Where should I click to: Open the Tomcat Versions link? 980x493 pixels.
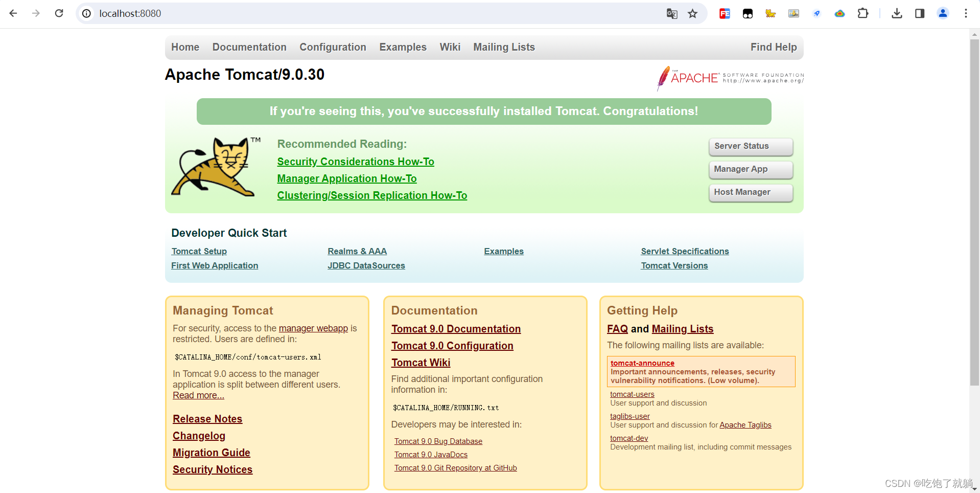[674, 265]
